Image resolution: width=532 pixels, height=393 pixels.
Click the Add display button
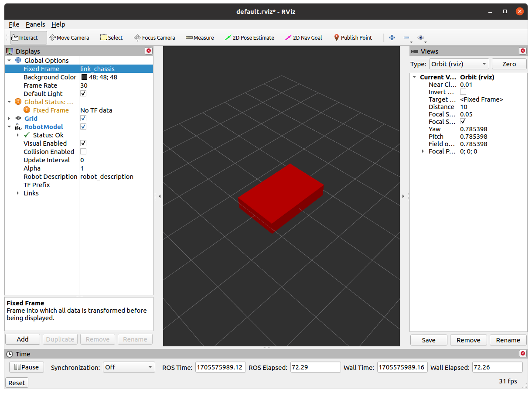tap(23, 339)
